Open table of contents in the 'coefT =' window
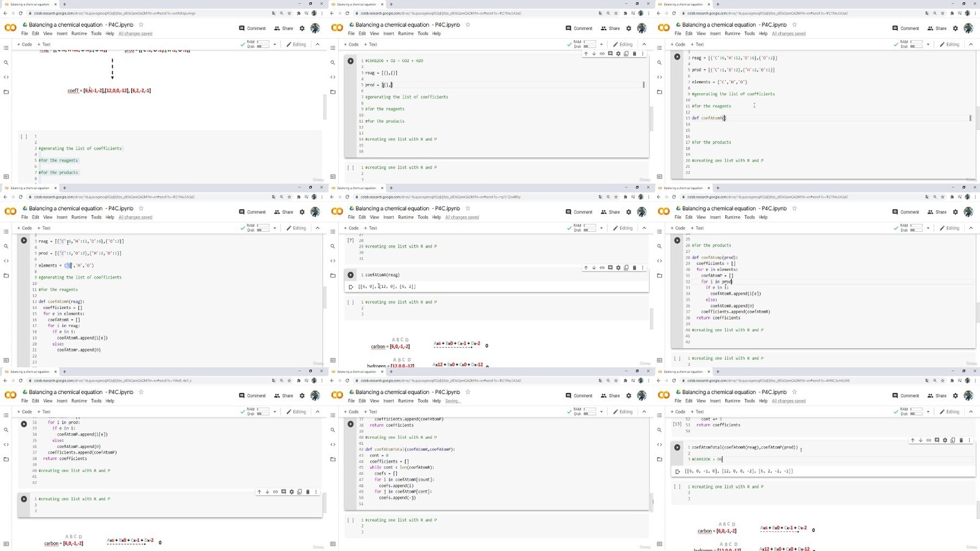 (6, 48)
